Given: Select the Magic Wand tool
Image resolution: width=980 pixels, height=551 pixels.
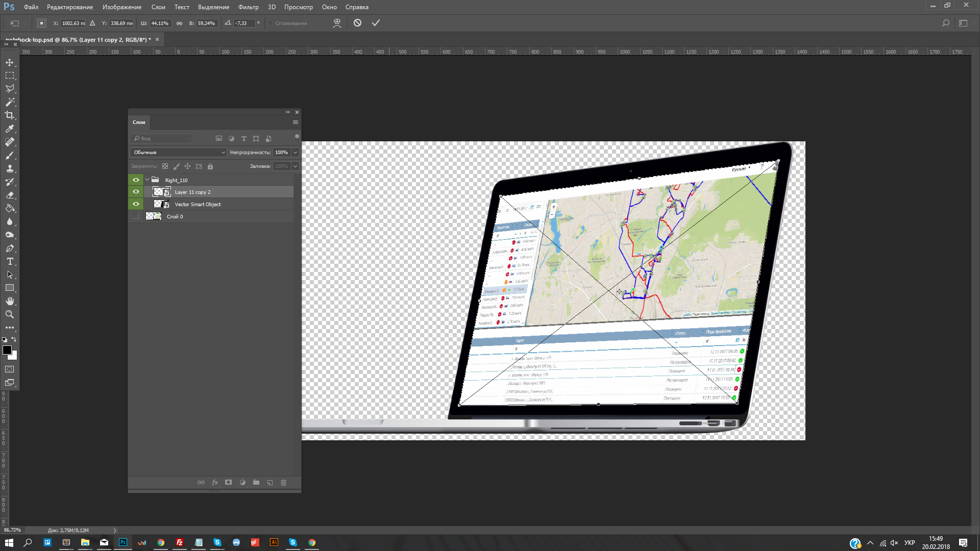Looking at the screenshot, I should (10, 102).
